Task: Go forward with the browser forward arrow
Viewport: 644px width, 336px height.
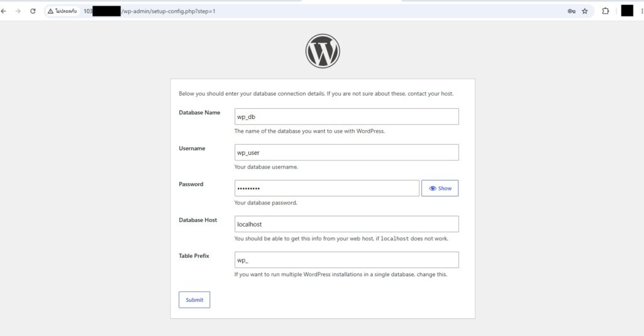Action: tap(18, 11)
